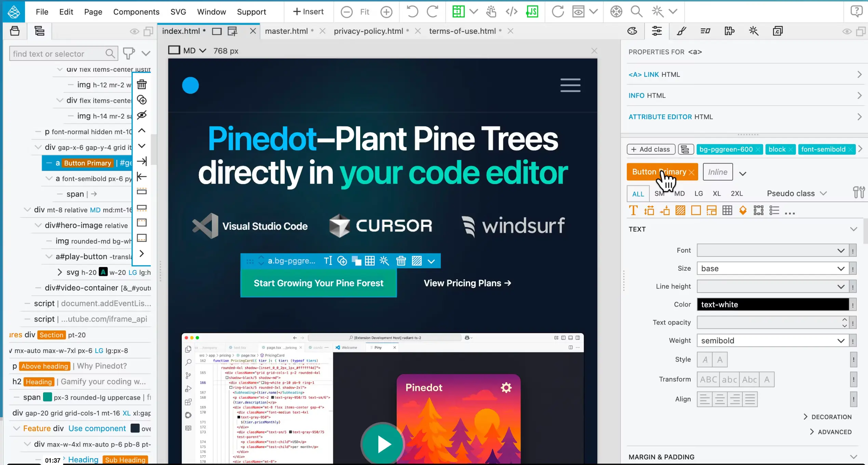Open the File menu
The image size is (868, 465).
[42, 12]
